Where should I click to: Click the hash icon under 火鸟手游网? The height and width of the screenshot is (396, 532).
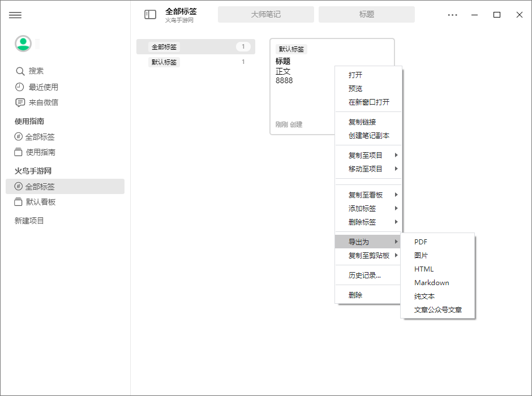[x=18, y=187]
